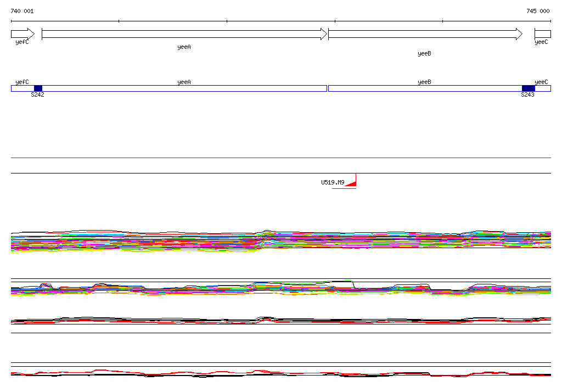
Task: Click the yefC gene arrow
Action: (23, 34)
